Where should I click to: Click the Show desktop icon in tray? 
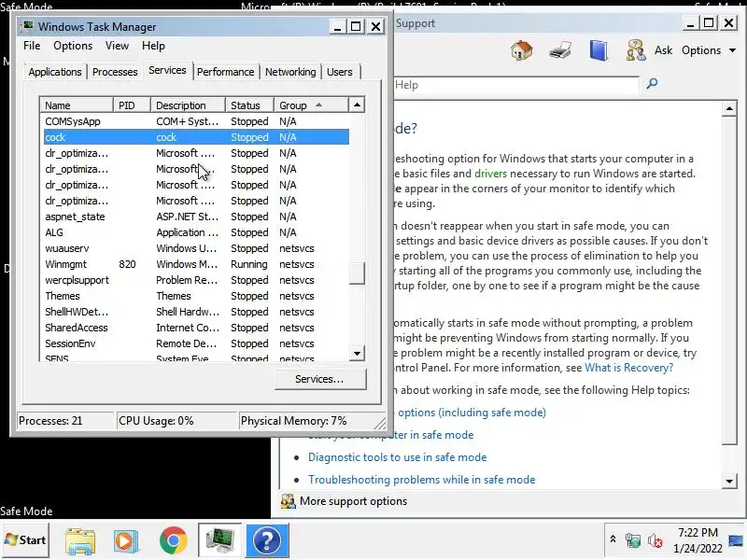coord(736,540)
